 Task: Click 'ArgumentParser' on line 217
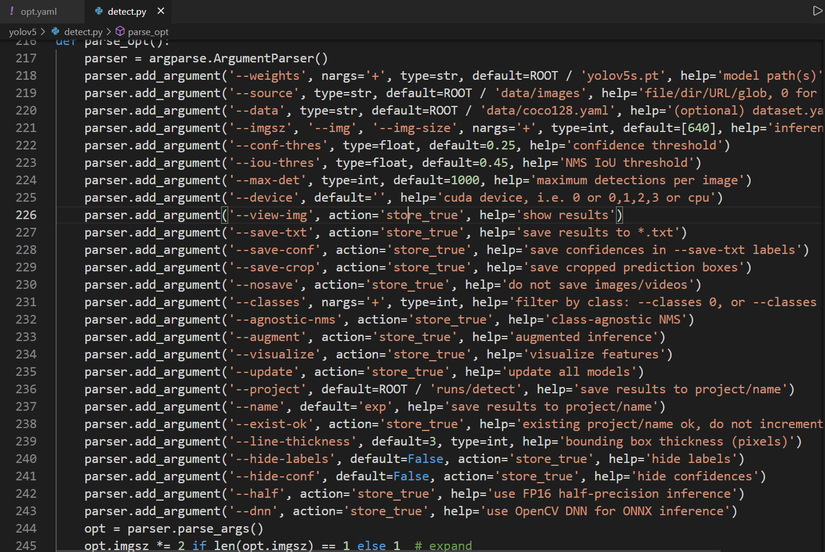(x=265, y=59)
